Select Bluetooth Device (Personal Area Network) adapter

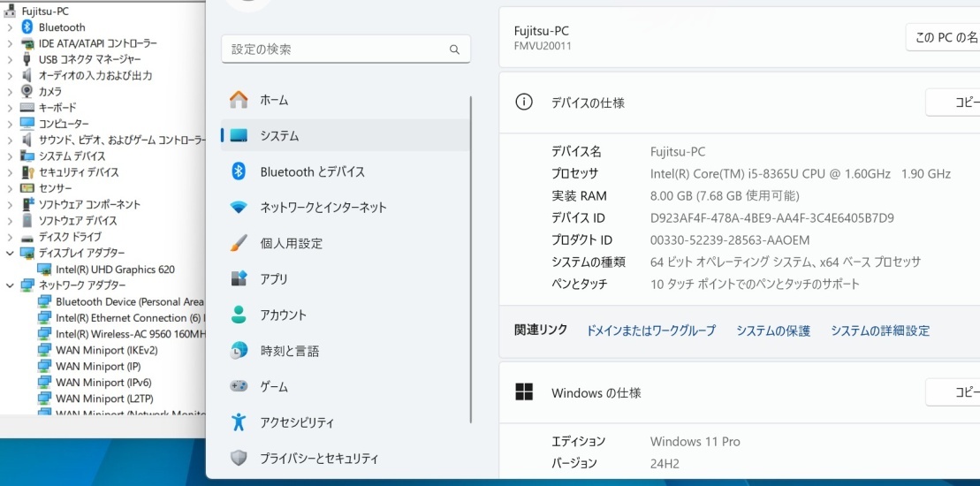[x=130, y=301]
